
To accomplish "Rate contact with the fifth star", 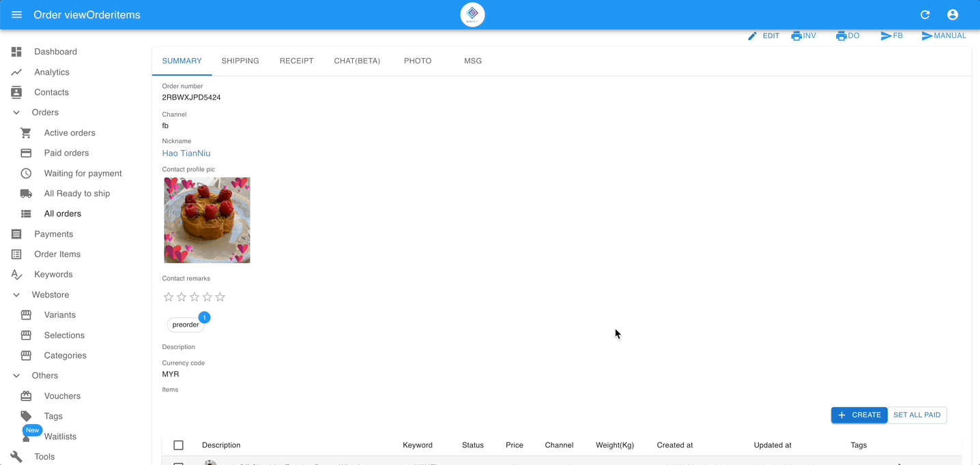I will click(x=220, y=297).
